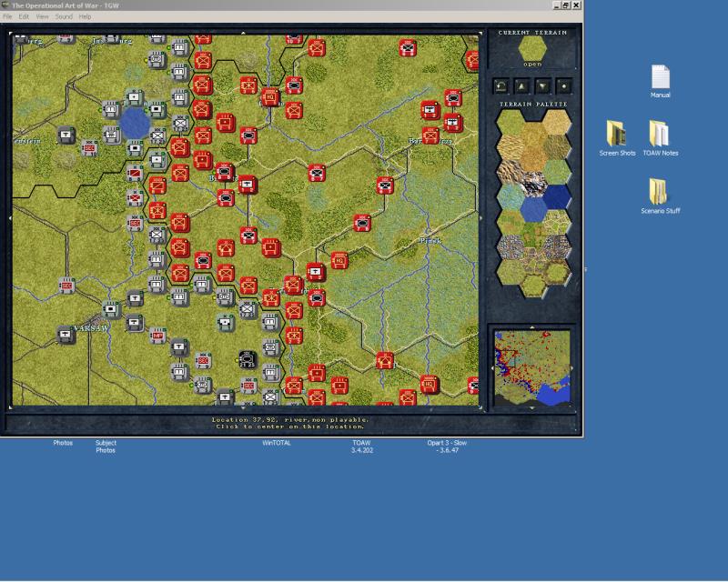Select the urban ruins terrain hex in palette
The width and height of the screenshot is (728, 582).
pyautogui.click(x=557, y=247)
